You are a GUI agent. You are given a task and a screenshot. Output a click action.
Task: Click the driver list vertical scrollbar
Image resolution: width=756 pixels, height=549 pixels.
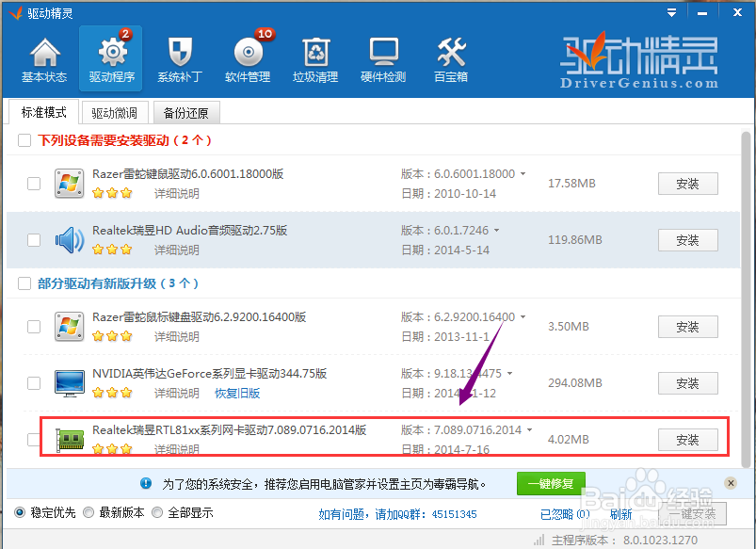click(747, 299)
